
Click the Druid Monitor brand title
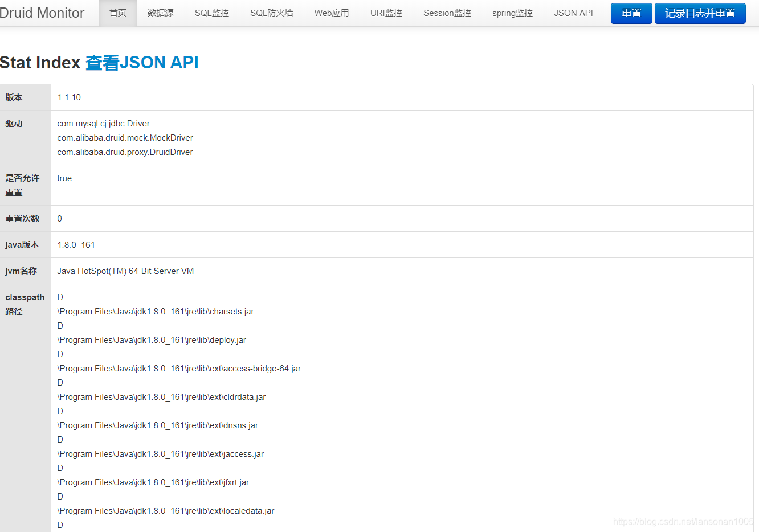pos(42,13)
